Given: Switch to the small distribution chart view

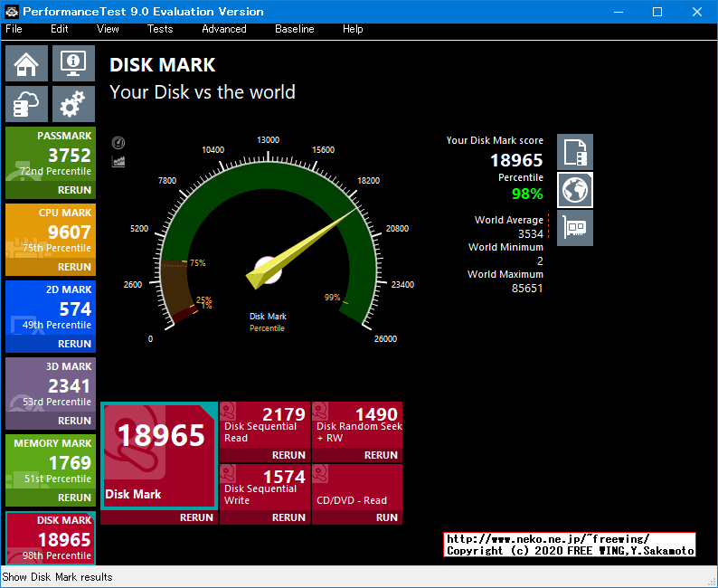Looking at the screenshot, I should pyautogui.click(x=118, y=161).
